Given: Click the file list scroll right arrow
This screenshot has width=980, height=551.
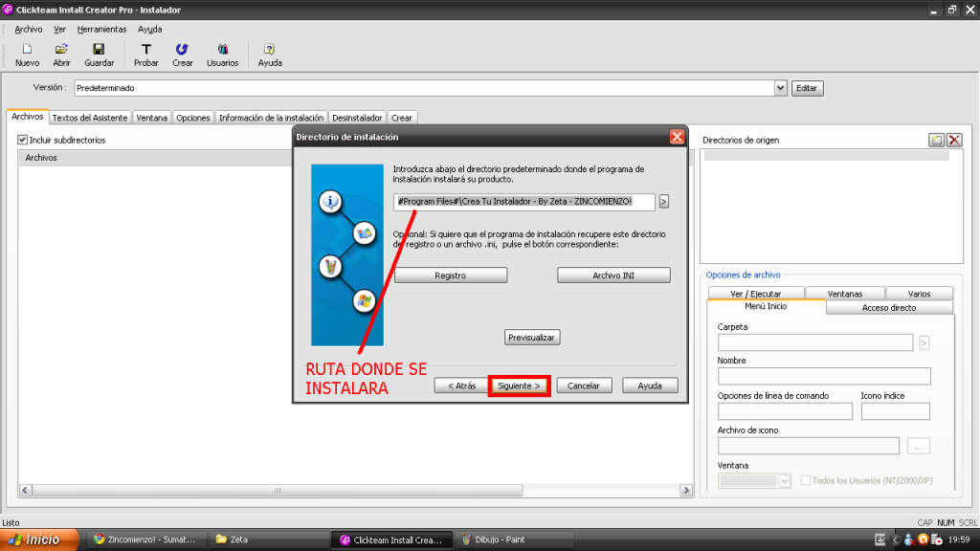Looking at the screenshot, I should [x=685, y=491].
